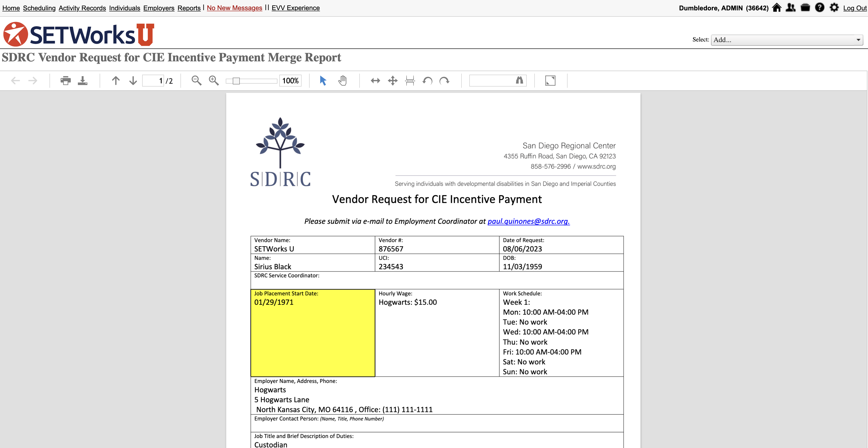Fit document to page
Image resolution: width=868 pixels, height=448 pixels.
pyautogui.click(x=393, y=81)
